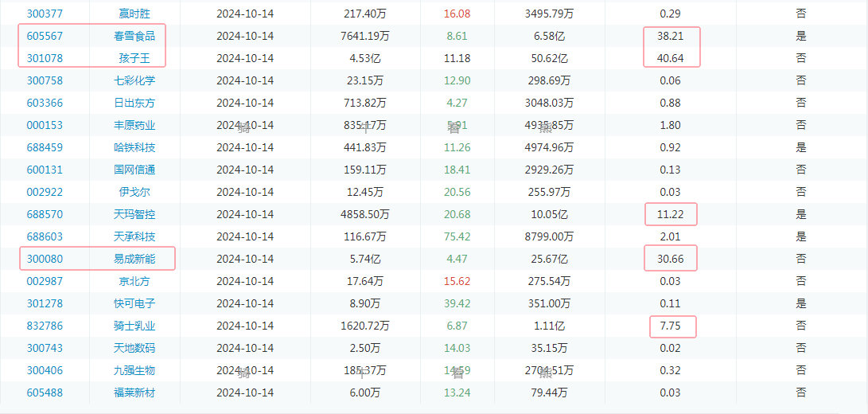Image resolution: width=868 pixels, height=414 pixels.
Task: Open the 天地数码 stock link
Action: click(x=134, y=348)
